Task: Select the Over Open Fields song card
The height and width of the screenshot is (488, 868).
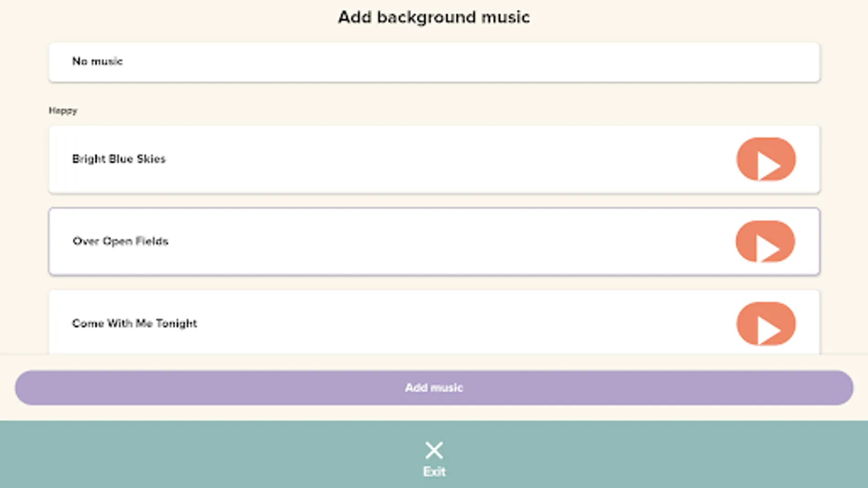Action: tap(380, 242)
